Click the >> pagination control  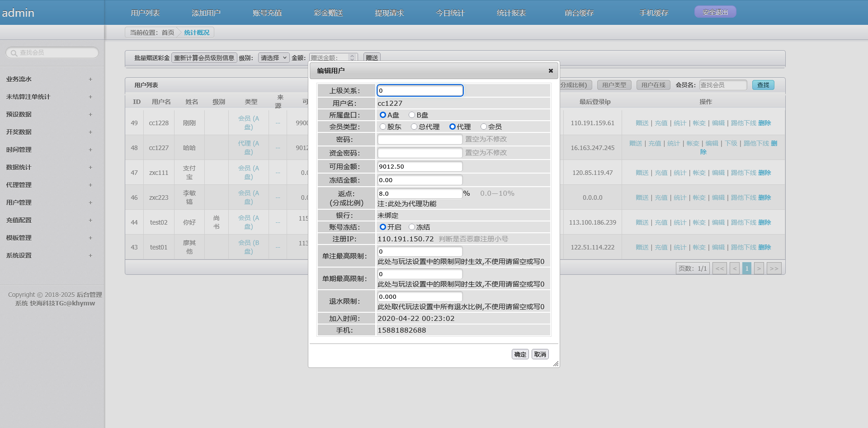pos(774,268)
